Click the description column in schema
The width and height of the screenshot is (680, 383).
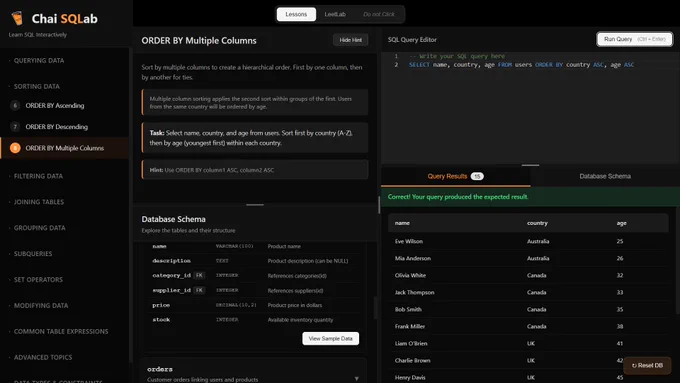[x=255, y=261]
